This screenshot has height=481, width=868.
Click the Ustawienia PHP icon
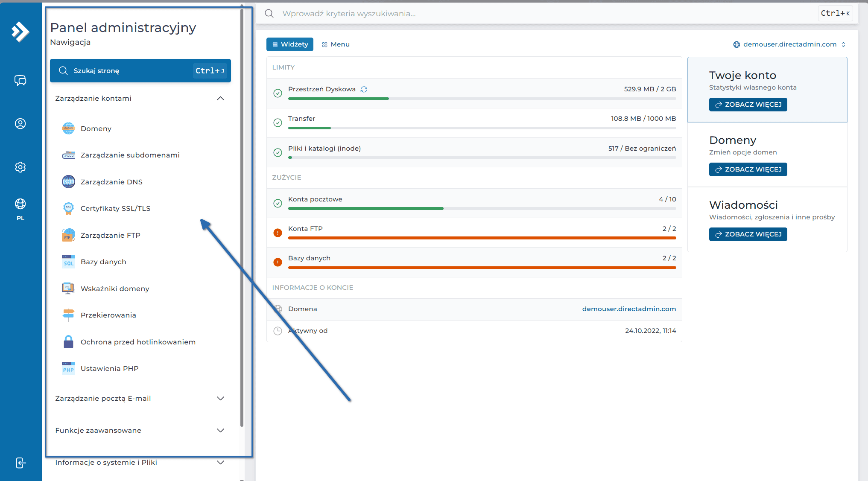tap(68, 368)
